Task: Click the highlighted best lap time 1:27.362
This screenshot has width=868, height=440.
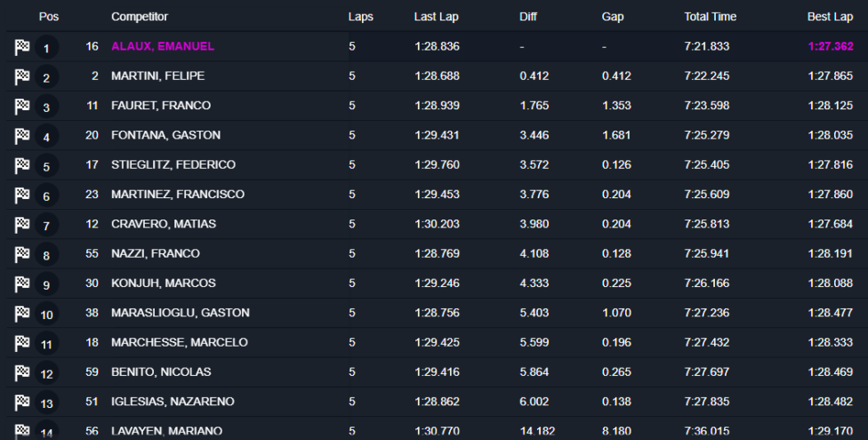Action: tap(831, 46)
